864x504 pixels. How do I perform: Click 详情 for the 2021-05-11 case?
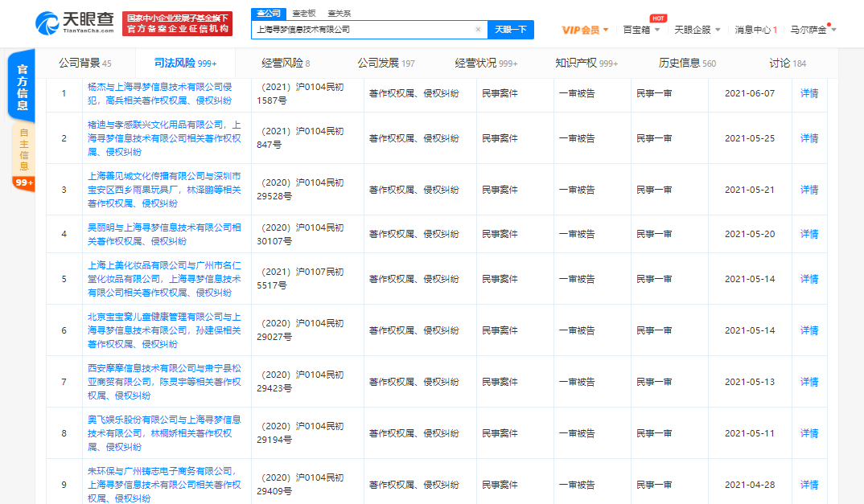pos(809,433)
